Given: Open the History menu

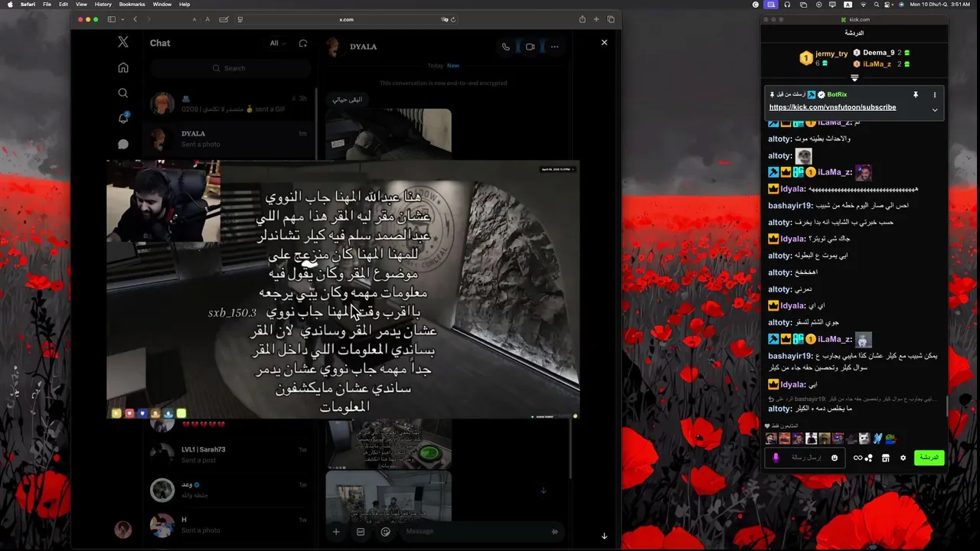Looking at the screenshot, I should point(103,5).
